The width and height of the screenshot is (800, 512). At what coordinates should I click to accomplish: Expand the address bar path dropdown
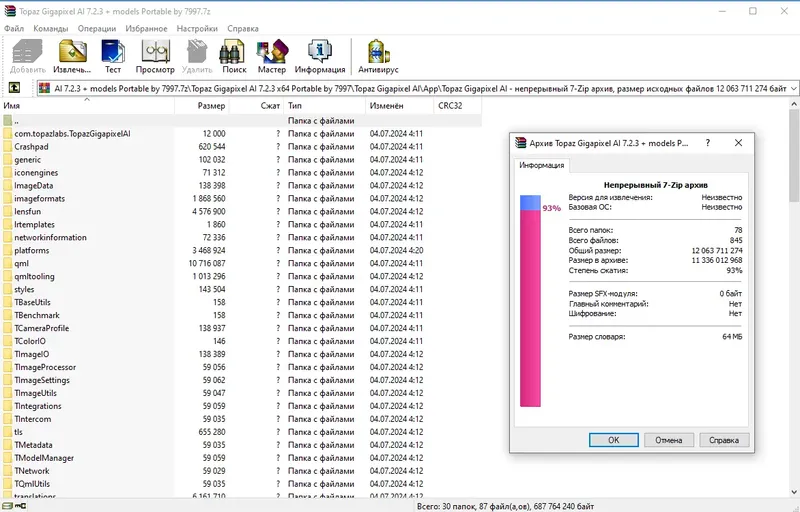tap(793, 88)
